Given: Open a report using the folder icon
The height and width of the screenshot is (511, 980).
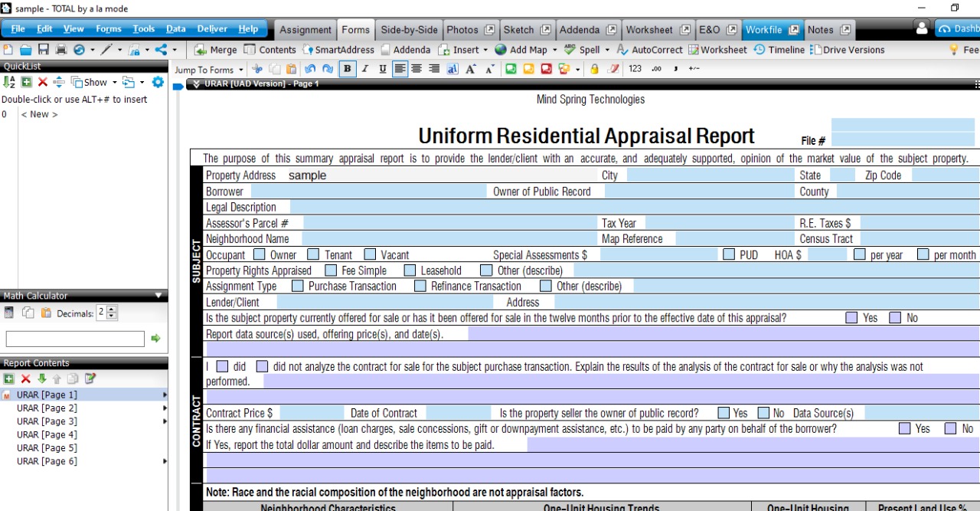Looking at the screenshot, I should [26, 50].
